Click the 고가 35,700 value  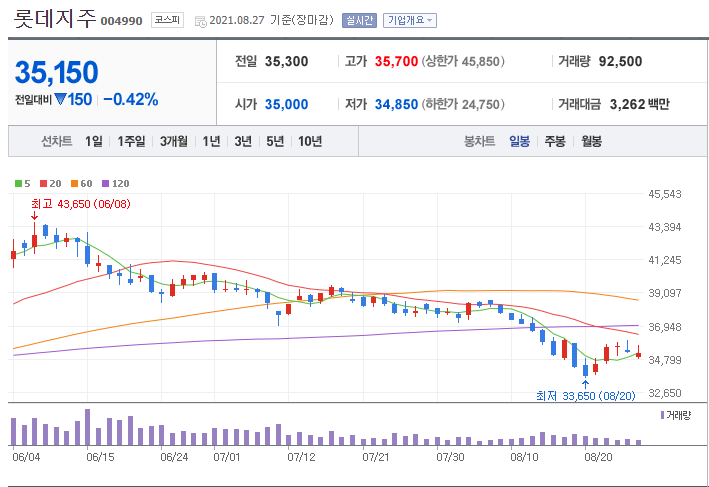pos(397,61)
